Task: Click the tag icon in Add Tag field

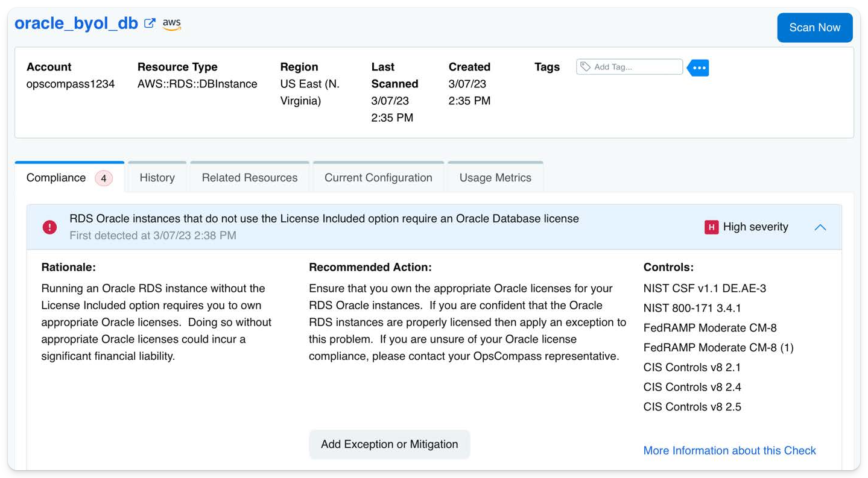Action: [585, 67]
